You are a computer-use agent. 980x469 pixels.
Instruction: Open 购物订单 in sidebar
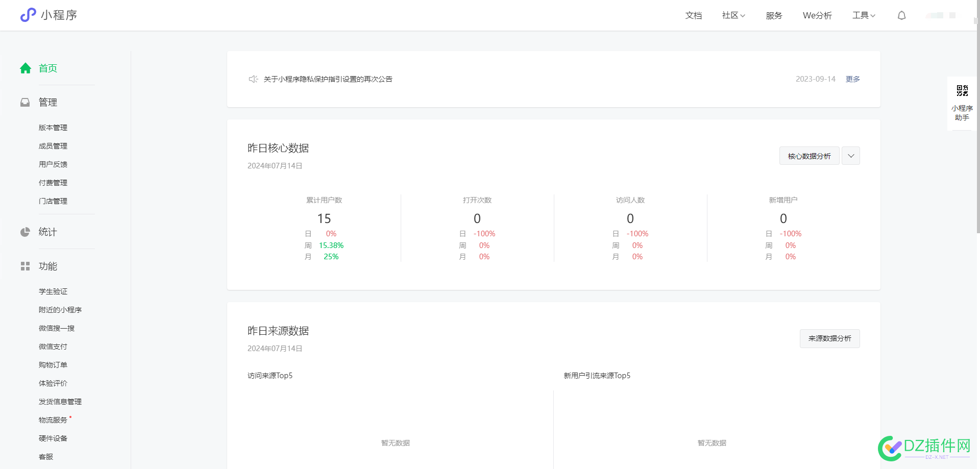tap(53, 365)
